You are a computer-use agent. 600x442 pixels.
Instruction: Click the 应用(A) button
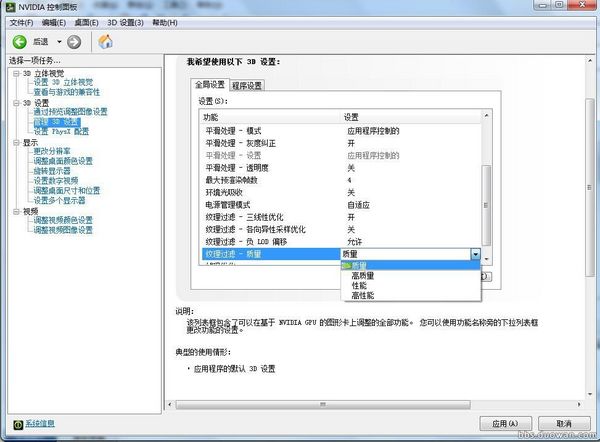point(505,424)
